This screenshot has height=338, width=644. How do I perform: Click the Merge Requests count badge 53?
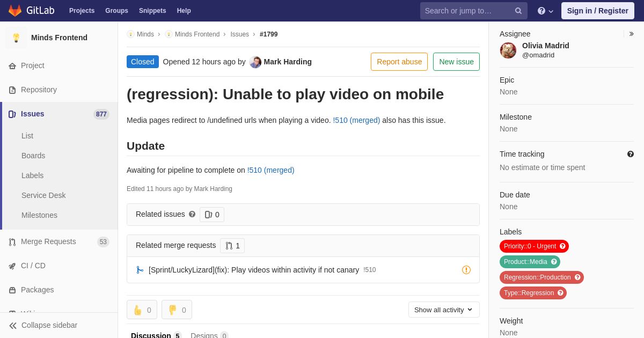tap(103, 242)
